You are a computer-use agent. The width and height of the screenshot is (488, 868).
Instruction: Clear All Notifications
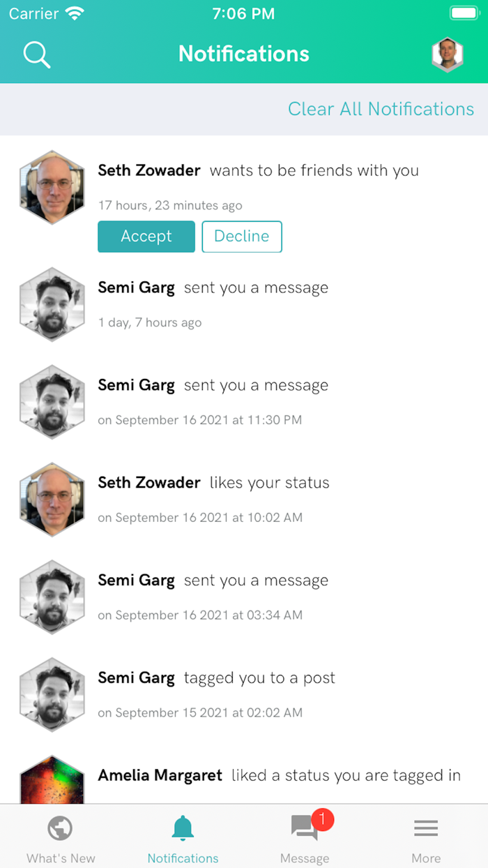(381, 109)
